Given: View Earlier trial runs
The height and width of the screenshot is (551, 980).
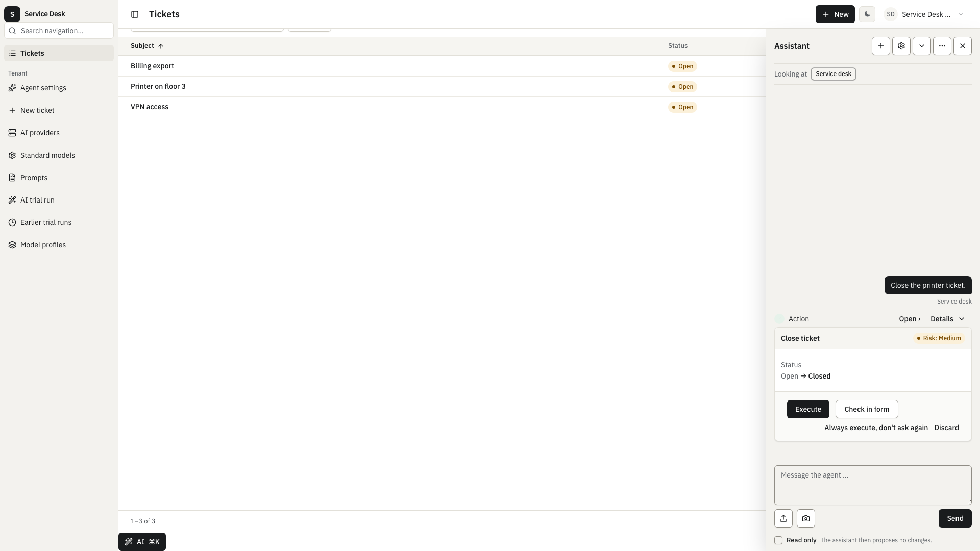Looking at the screenshot, I should click(59, 222).
